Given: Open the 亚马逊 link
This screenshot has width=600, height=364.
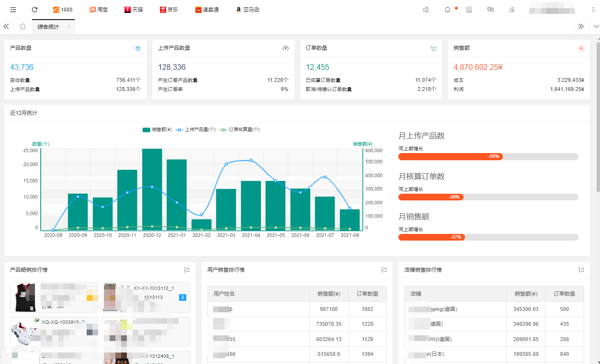Looking at the screenshot, I should click(248, 10).
